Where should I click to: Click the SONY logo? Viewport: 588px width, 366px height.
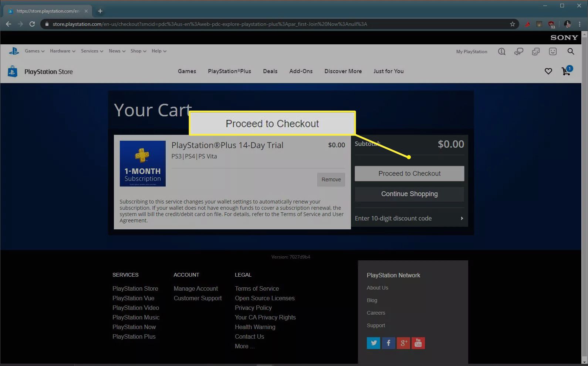point(564,37)
